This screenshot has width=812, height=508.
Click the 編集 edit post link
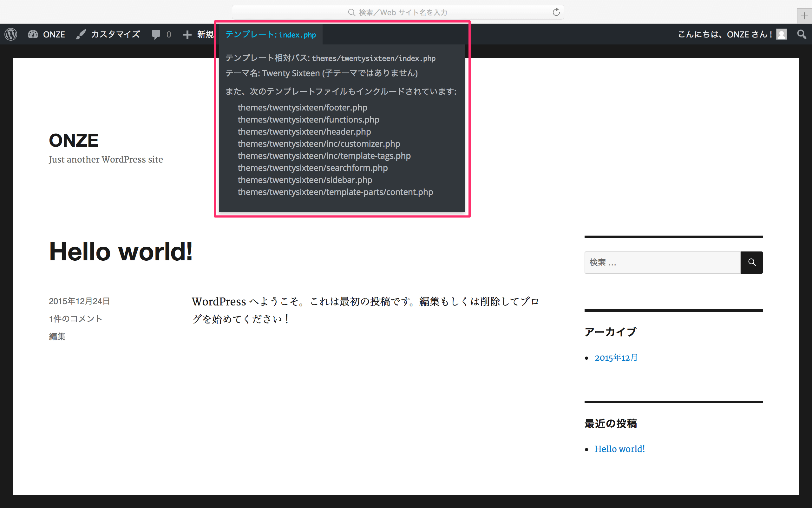click(57, 336)
